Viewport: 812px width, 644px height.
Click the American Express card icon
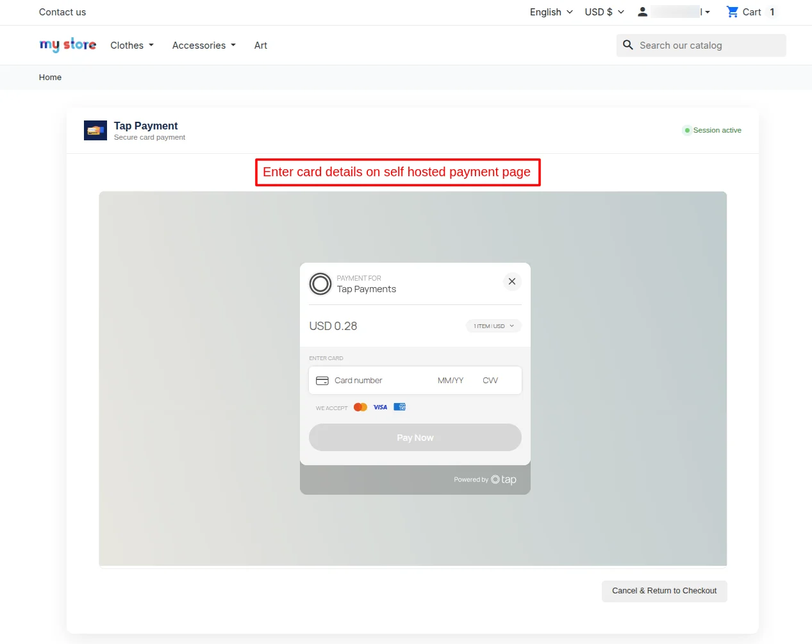pyautogui.click(x=400, y=407)
